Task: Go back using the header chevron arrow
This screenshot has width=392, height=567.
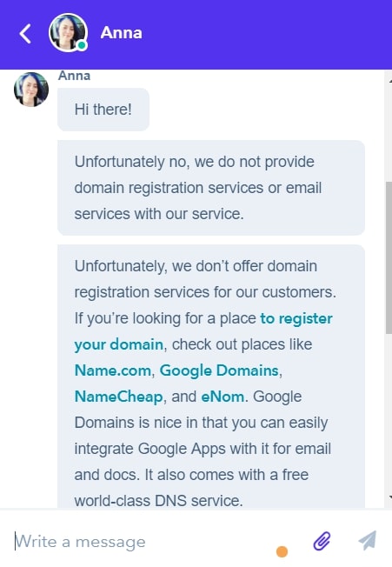Action: 25,34
